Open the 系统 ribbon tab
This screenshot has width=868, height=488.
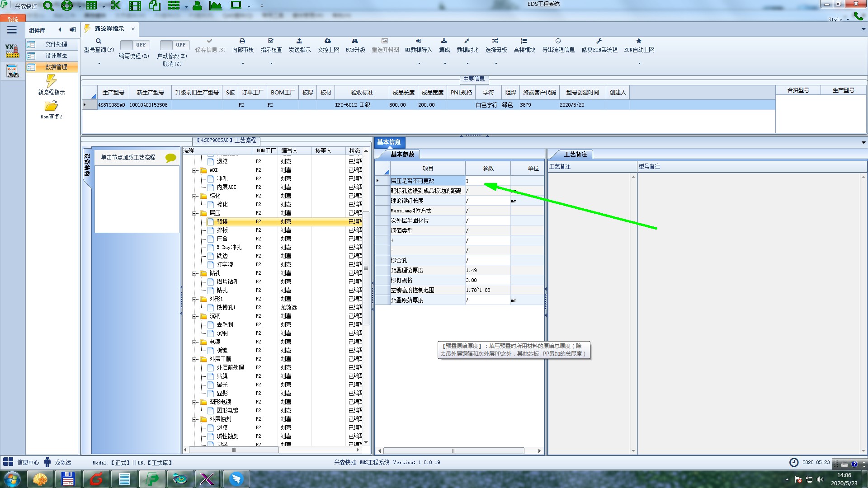13,19
